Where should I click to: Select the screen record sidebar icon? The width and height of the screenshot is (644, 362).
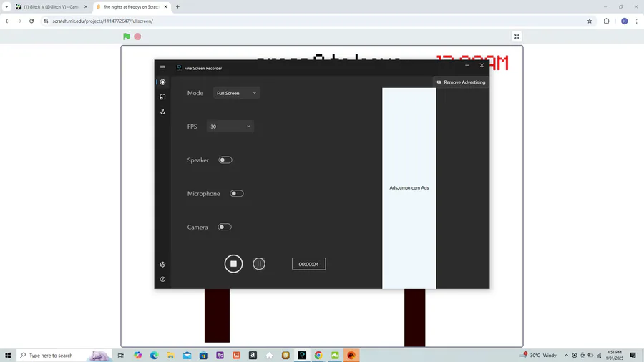click(x=162, y=82)
